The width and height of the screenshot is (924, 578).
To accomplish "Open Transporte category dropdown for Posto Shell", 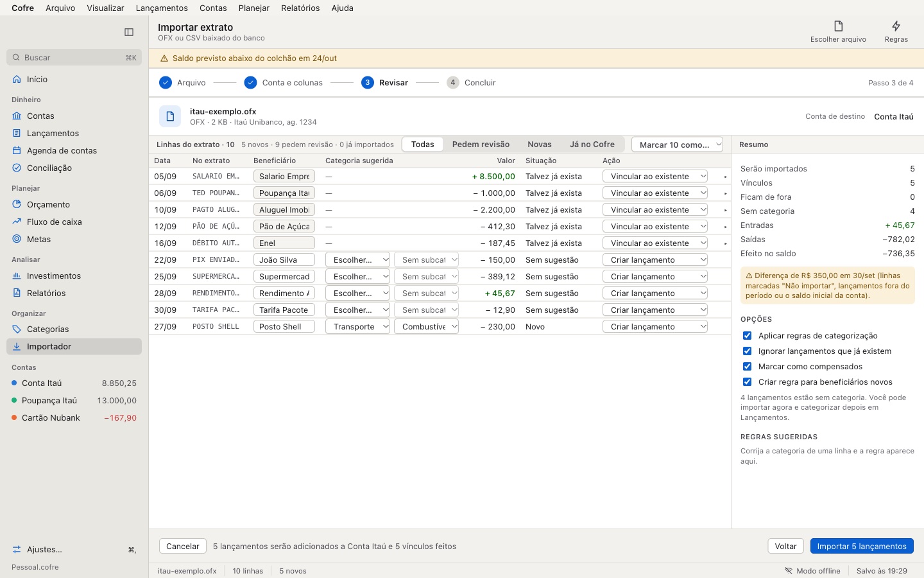I will [357, 327].
